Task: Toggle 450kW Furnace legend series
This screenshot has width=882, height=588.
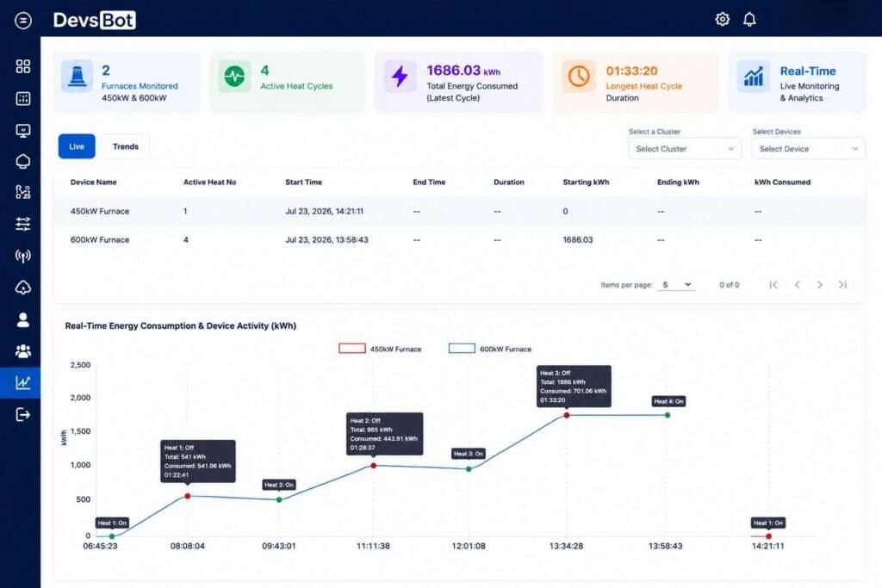Action: tap(380, 349)
